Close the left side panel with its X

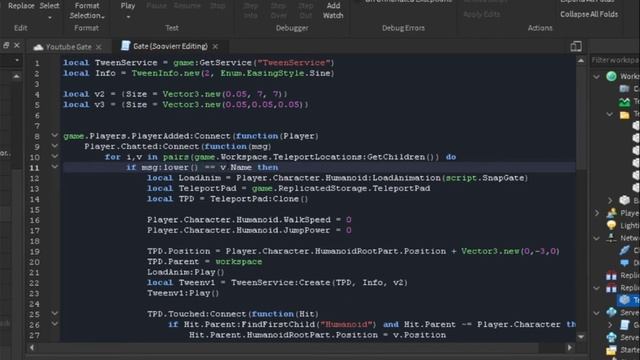[17, 45]
